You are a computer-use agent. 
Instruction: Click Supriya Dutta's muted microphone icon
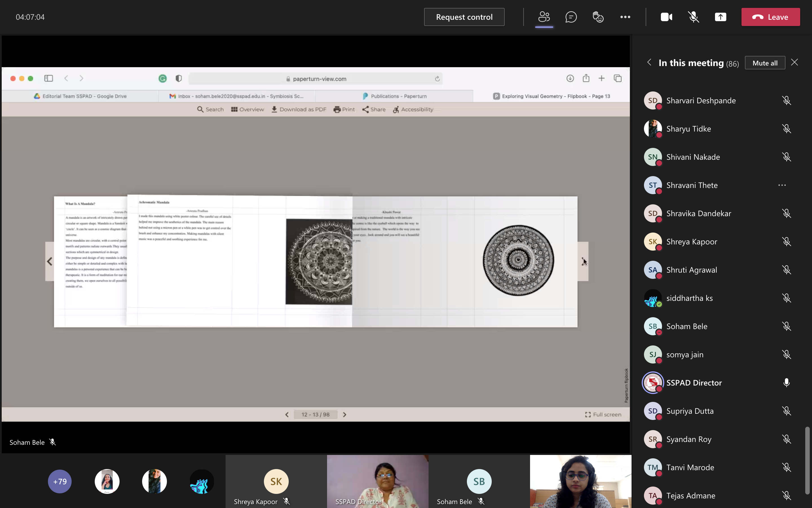click(786, 411)
